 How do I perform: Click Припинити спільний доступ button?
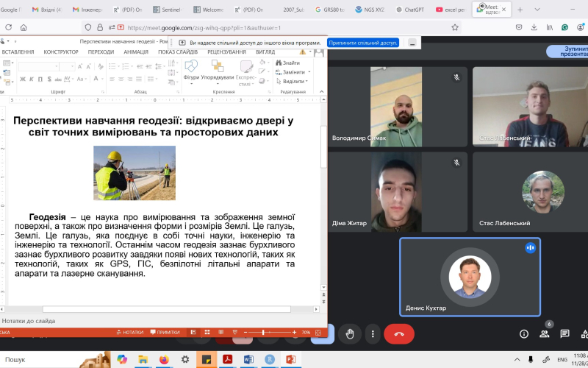click(x=363, y=43)
